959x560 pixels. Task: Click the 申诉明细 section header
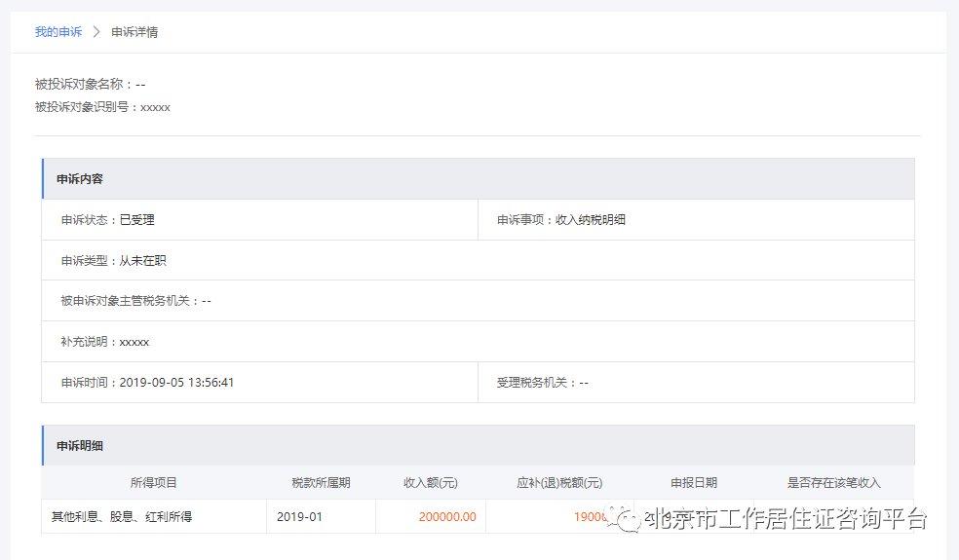(479, 445)
